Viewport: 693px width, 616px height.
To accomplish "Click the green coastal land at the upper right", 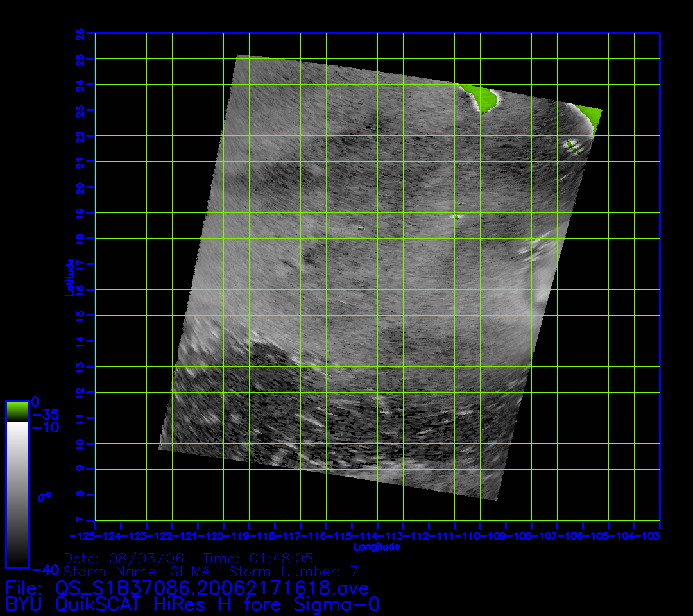I will [x=592, y=117].
